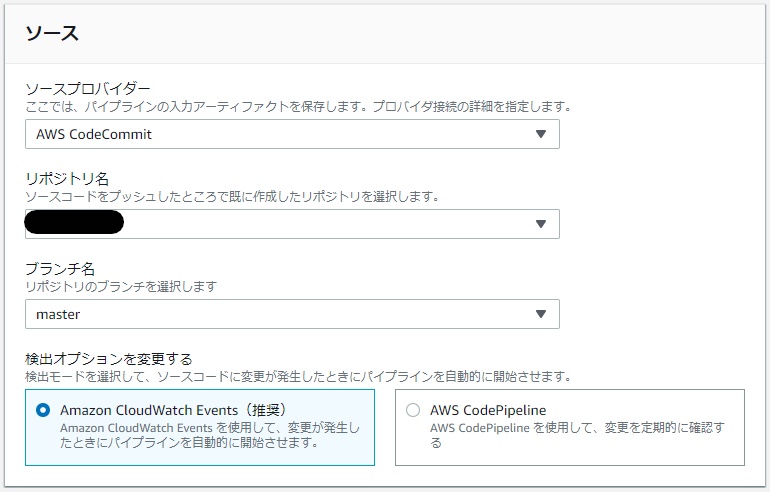Click the 検出オプションを変更する label
The width and height of the screenshot is (770, 492).
pos(109,359)
